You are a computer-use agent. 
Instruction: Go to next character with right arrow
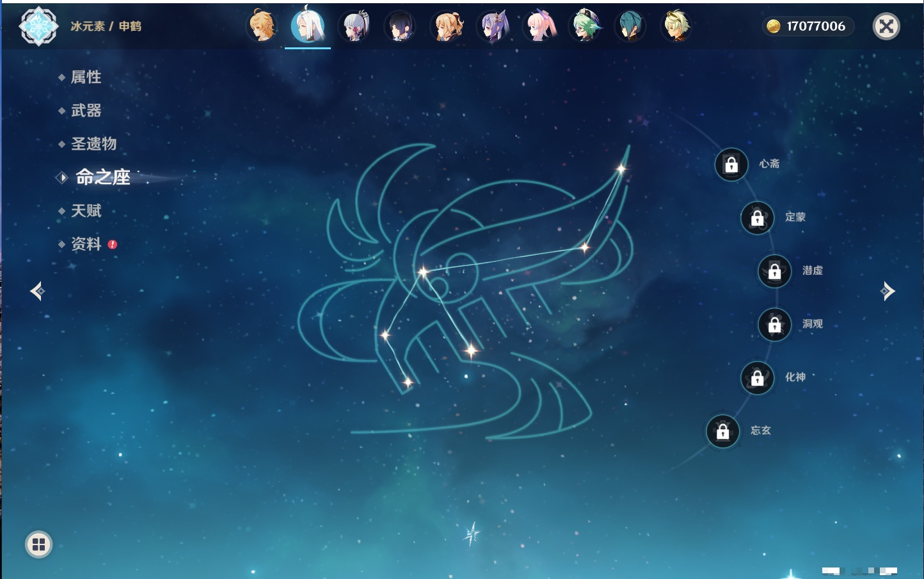(x=888, y=291)
